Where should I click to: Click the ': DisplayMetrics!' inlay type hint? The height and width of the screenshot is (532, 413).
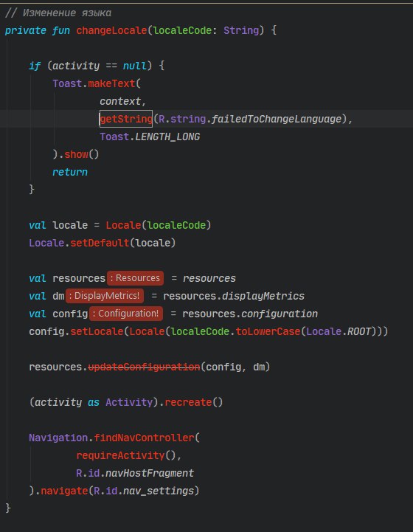(x=105, y=296)
